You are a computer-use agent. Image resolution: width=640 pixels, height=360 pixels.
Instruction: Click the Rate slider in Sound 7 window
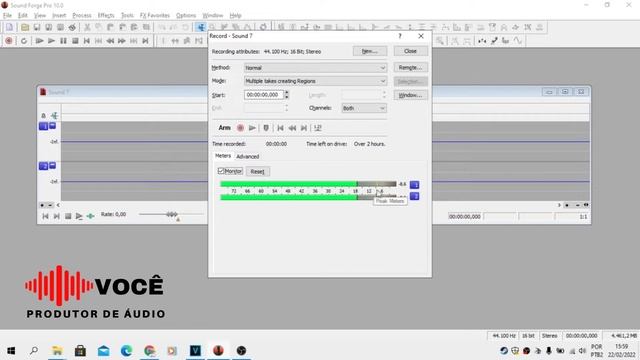tap(171, 214)
